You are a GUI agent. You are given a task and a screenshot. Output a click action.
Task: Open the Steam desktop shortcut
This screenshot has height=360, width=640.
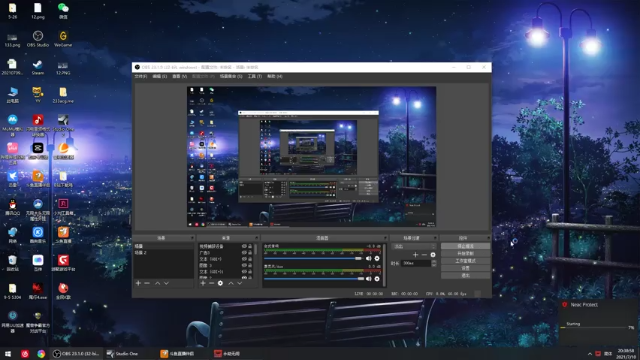(38, 67)
